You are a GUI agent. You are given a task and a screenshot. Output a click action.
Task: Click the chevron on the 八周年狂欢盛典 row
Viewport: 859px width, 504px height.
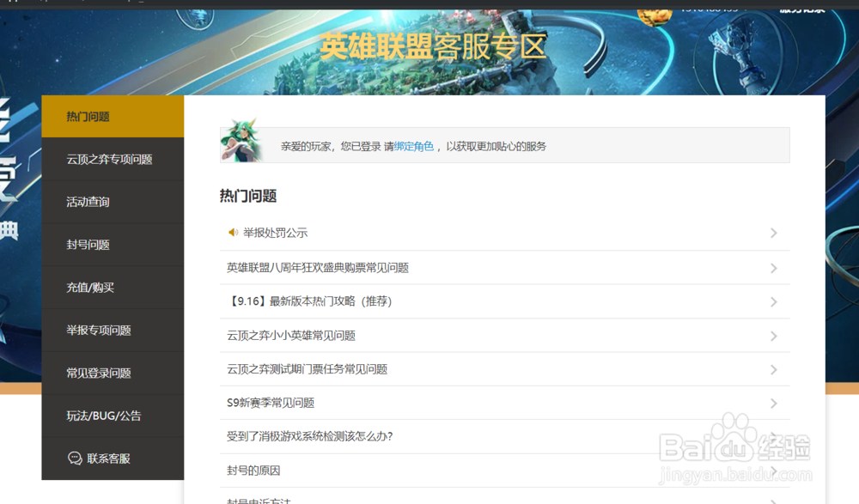click(x=774, y=268)
